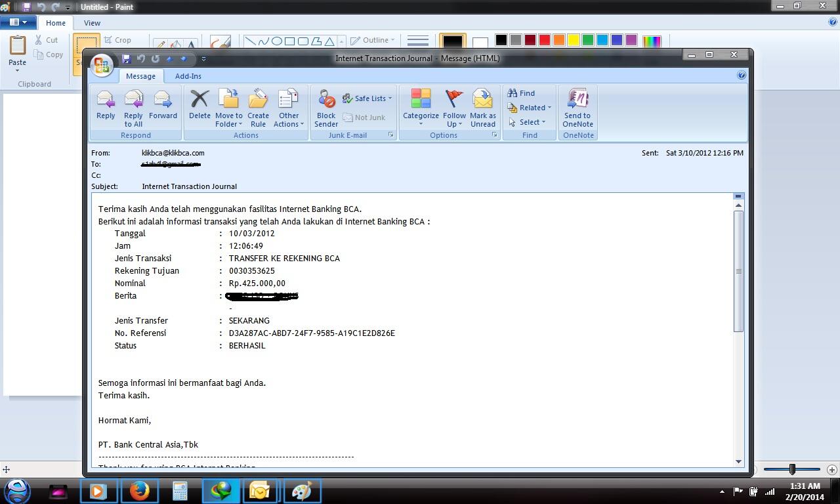Screen dimensions: 840x504
Task: Click the message vertical scrollbar thumb
Action: (738, 271)
